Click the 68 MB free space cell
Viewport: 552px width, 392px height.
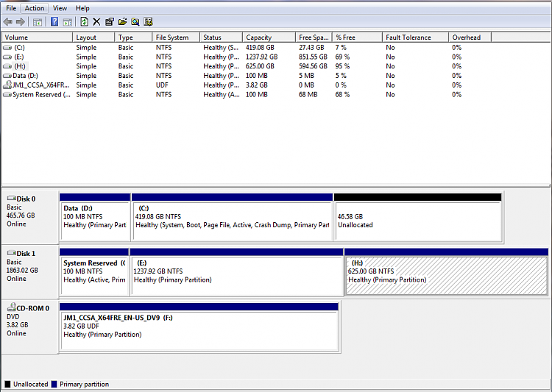coord(308,95)
